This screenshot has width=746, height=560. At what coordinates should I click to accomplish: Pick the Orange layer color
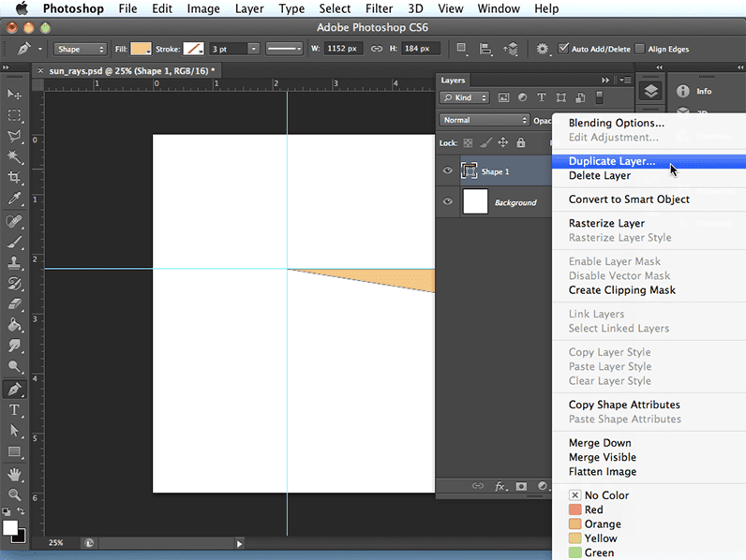coord(595,523)
